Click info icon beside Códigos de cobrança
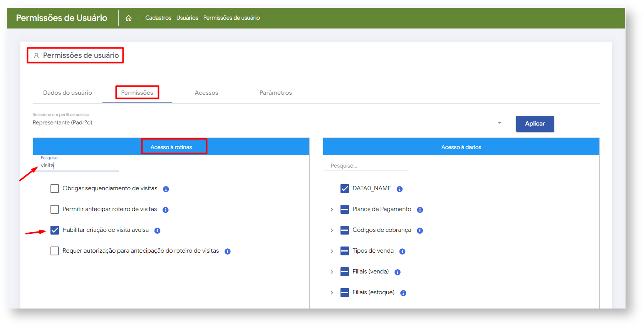The width and height of the screenshot is (644, 327). [x=420, y=231]
